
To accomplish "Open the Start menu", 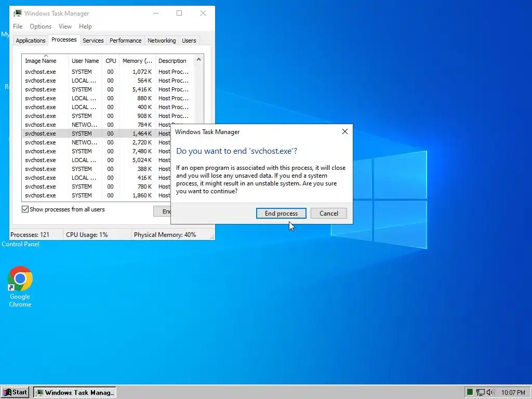I will [15, 392].
